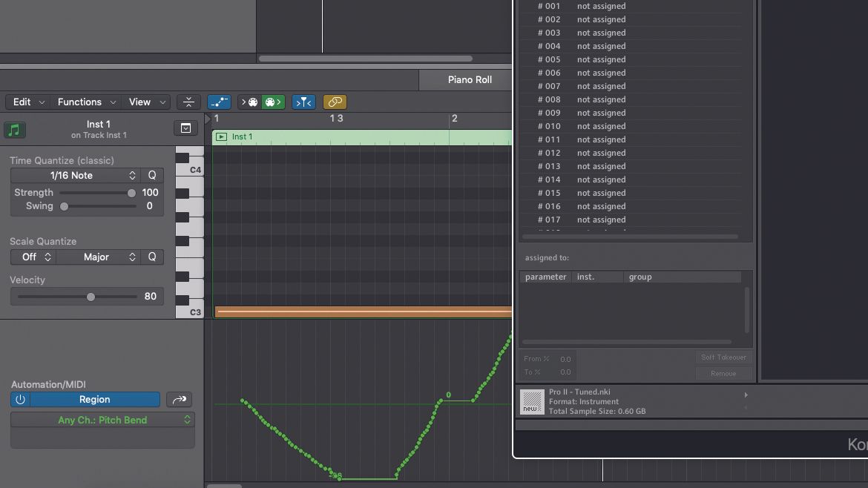Click the MIDI In indicator icon
This screenshot has height=488, width=868.
[249, 102]
